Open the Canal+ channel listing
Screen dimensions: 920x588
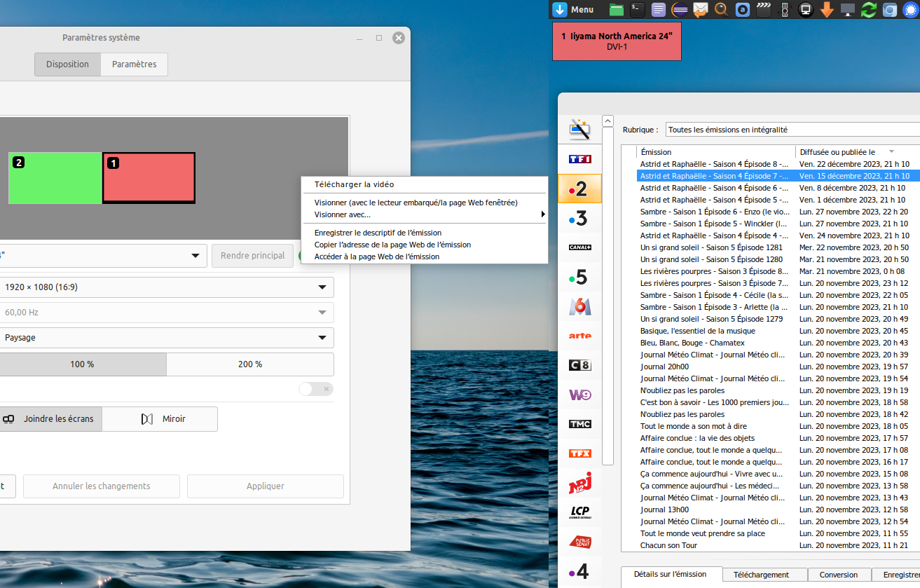579,247
